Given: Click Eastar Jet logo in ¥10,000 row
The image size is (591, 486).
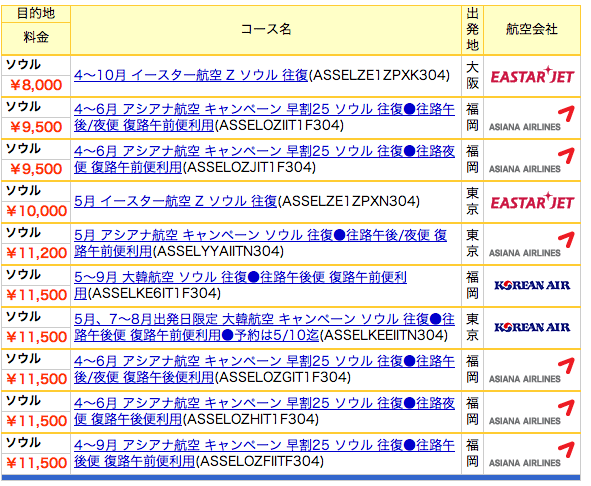Looking at the screenshot, I should tap(532, 201).
